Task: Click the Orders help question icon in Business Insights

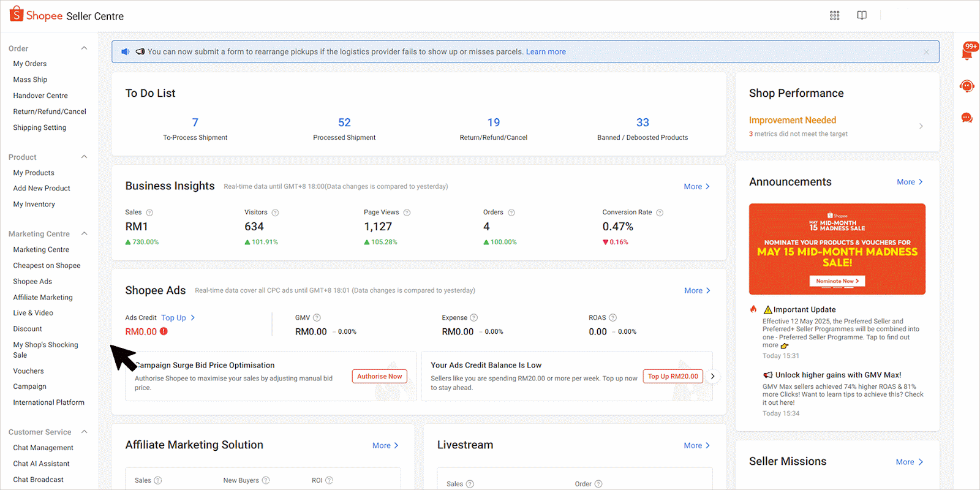Action: (x=511, y=213)
